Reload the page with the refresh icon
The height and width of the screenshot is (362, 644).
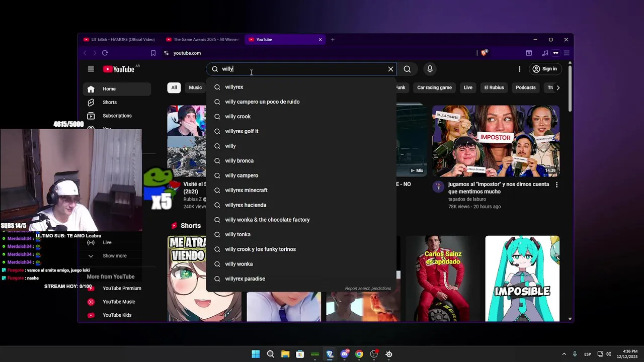105,53
